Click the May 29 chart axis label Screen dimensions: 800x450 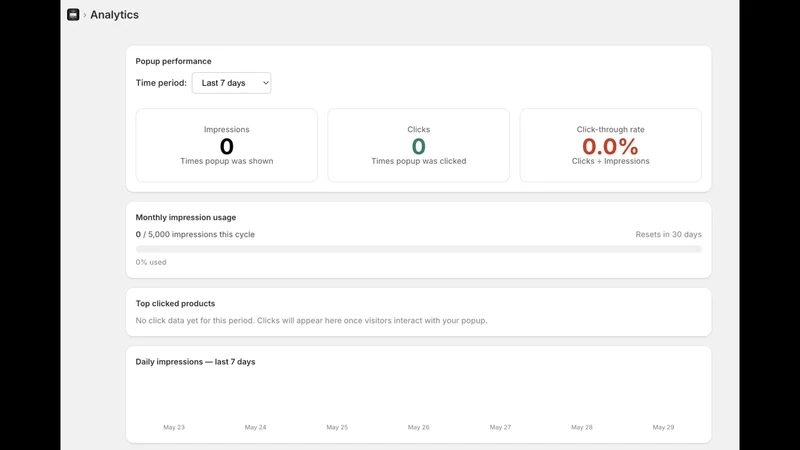(x=663, y=427)
